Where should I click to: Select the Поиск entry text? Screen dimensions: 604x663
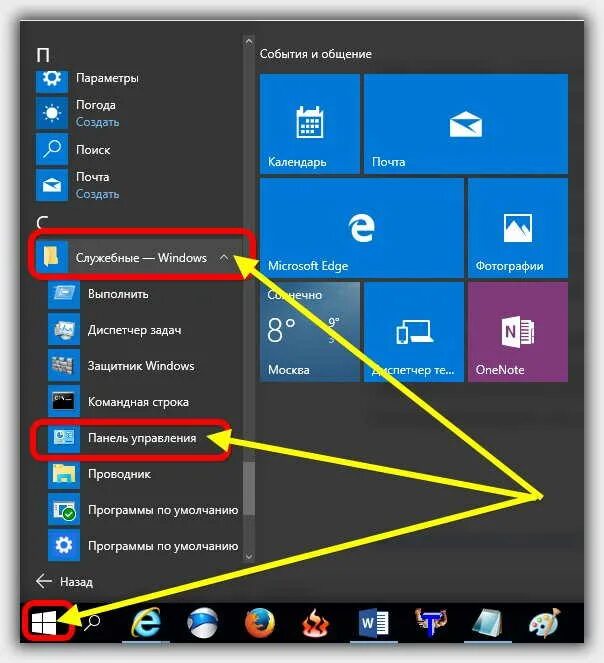(x=93, y=150)
